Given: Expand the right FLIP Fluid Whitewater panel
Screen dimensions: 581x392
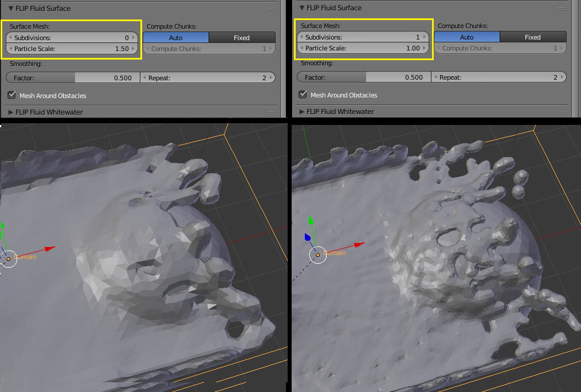Looking at the screenshot, I should 301,112.
